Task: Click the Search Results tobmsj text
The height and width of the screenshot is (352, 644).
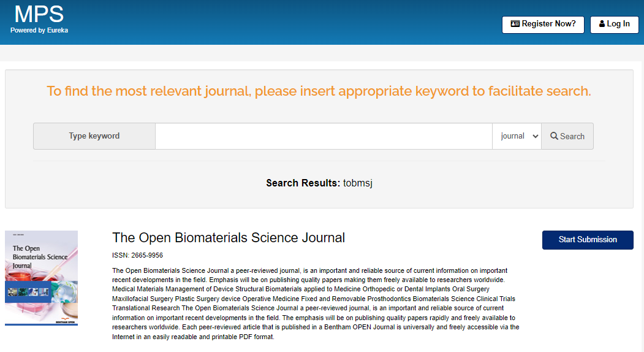Action: [319, 183]
